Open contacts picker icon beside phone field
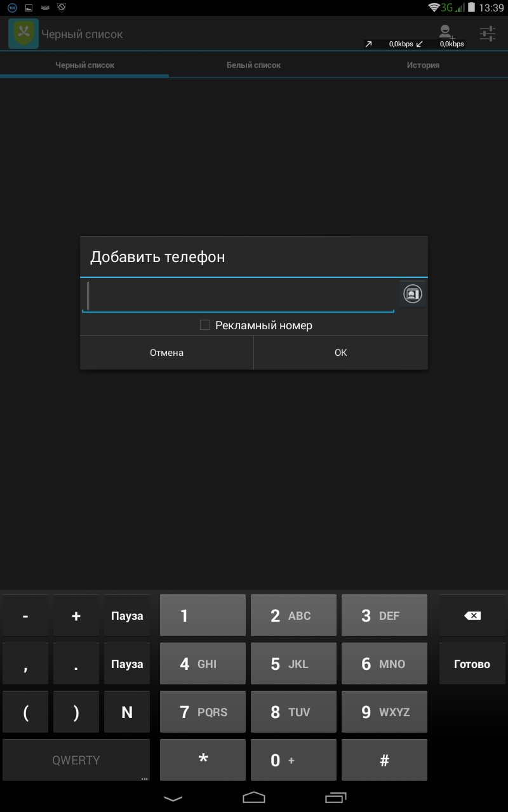The image size is (508, 812). [413, 294]
